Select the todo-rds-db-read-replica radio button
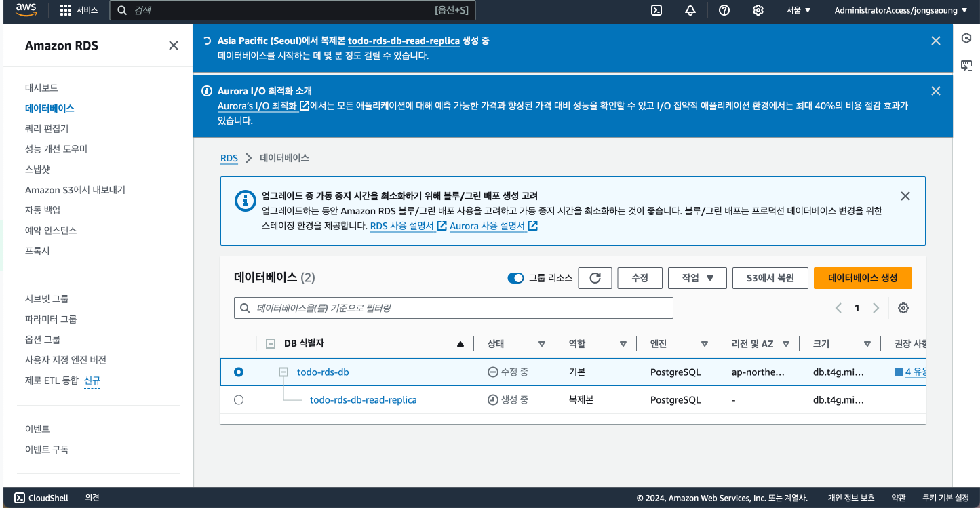980x508 pixels. pos(239,400)
